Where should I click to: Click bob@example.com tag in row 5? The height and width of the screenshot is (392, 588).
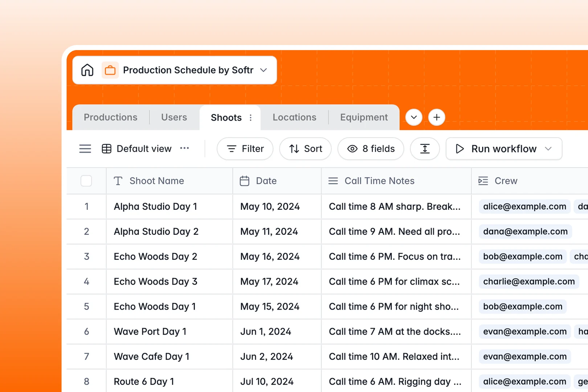[523, 307]
